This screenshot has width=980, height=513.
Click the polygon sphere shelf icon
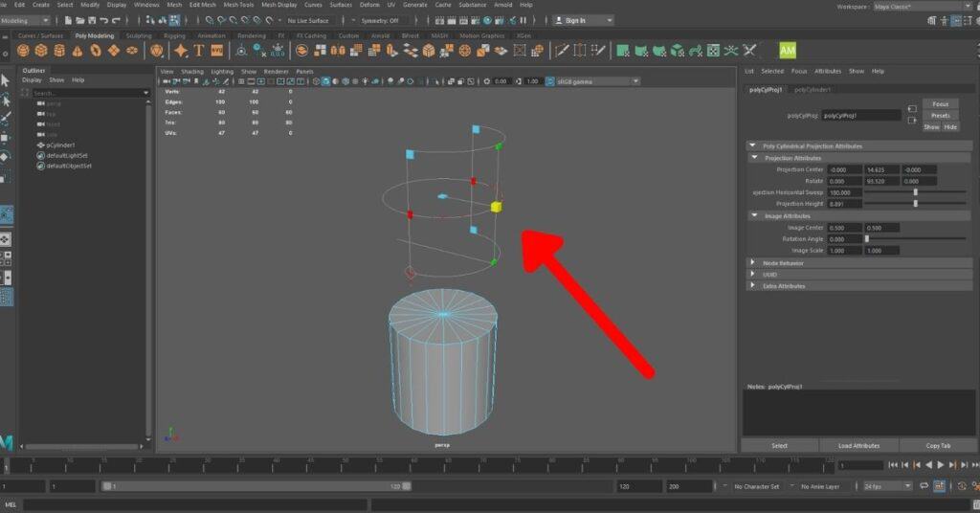click(25, 51)
